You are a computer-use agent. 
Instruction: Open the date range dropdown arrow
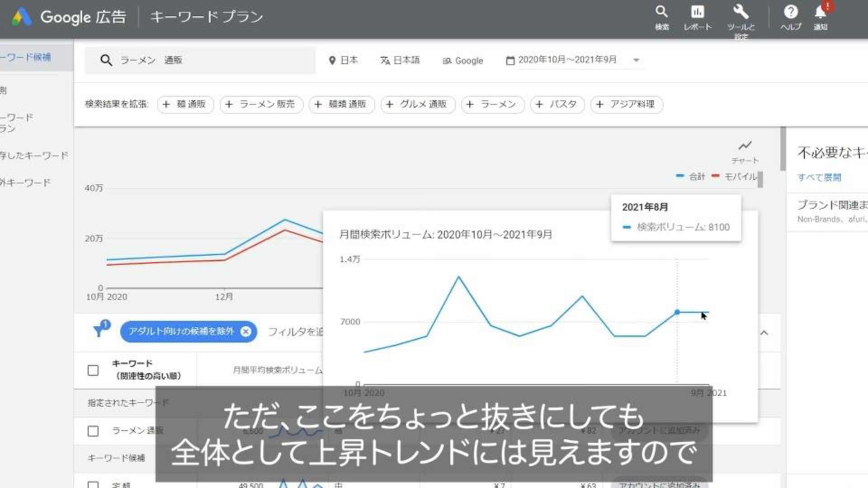(x=636, y=60)
